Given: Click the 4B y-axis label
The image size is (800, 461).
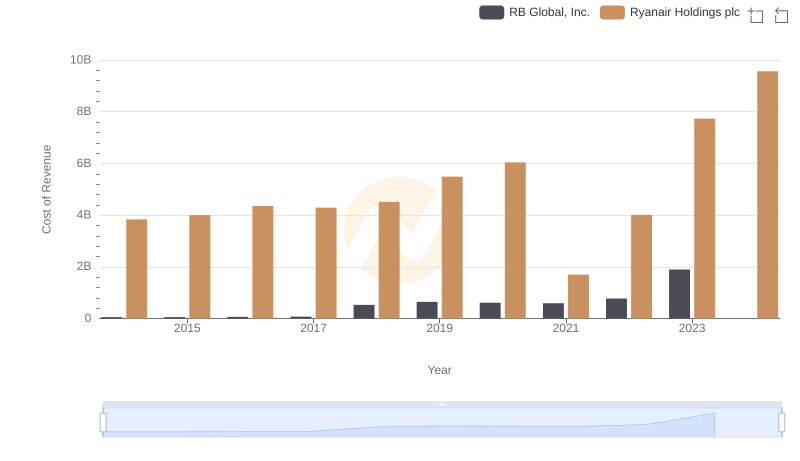Looking at the screenshot, I should [84, 215].
